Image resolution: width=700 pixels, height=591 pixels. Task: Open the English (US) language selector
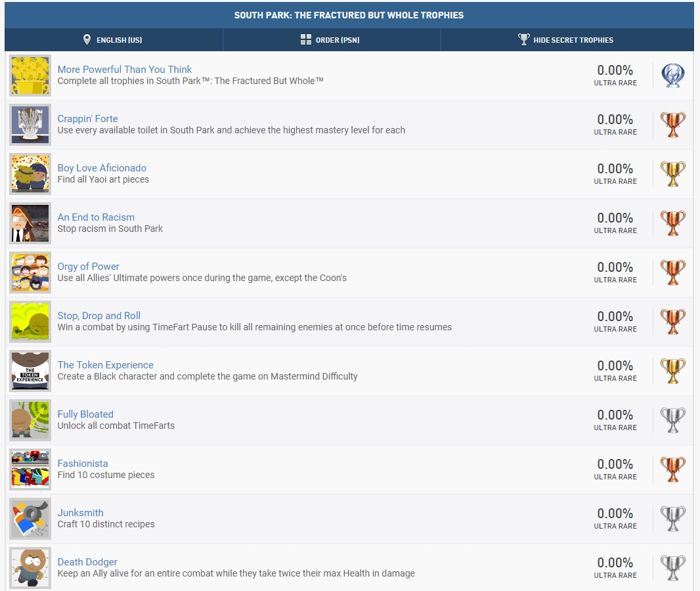(x=114, y=39)
